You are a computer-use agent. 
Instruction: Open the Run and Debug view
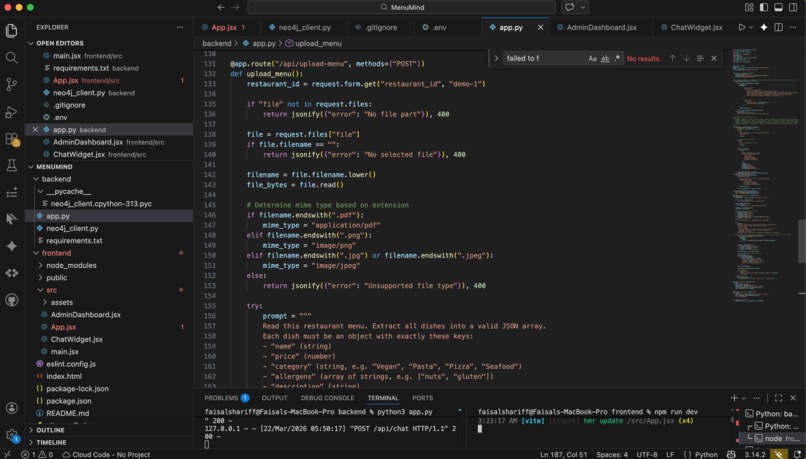(11, 112)
